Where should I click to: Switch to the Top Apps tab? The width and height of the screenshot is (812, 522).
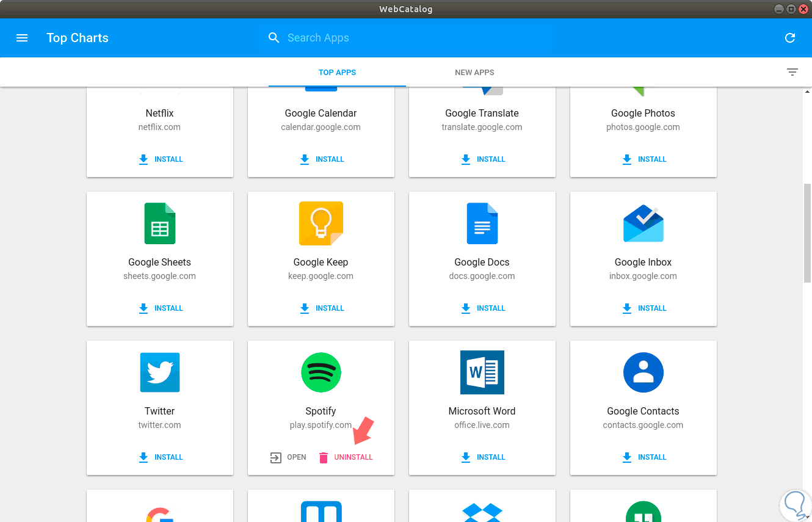click(x=337, y=72)
